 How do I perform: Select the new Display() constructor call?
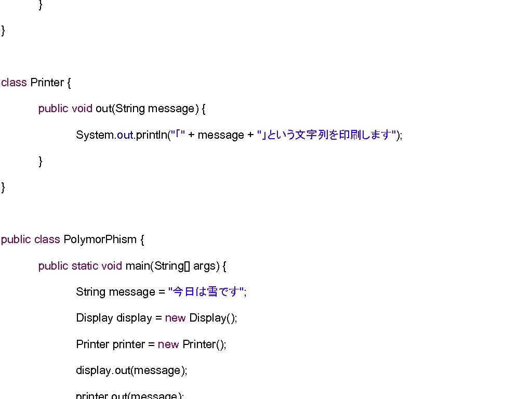203,318
